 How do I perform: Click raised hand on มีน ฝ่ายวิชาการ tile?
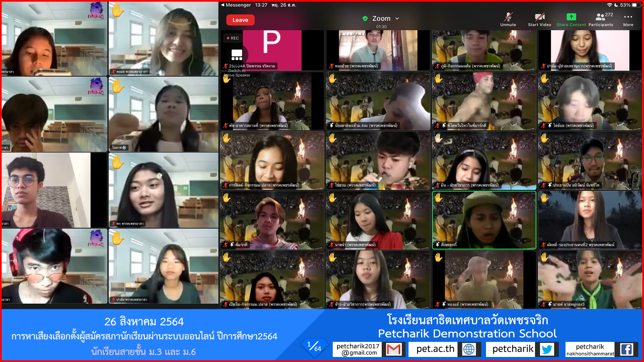(x=439, y=138)
